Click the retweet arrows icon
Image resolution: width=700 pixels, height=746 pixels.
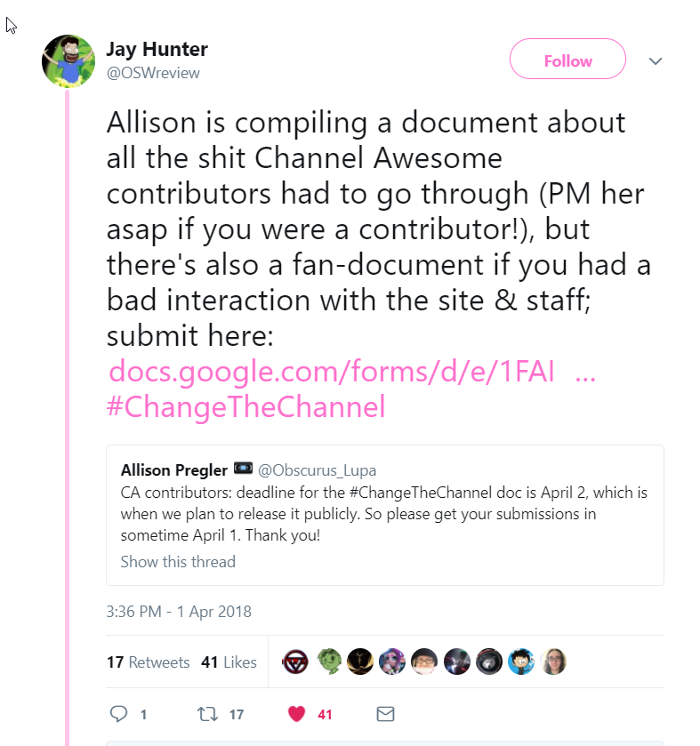207,714
